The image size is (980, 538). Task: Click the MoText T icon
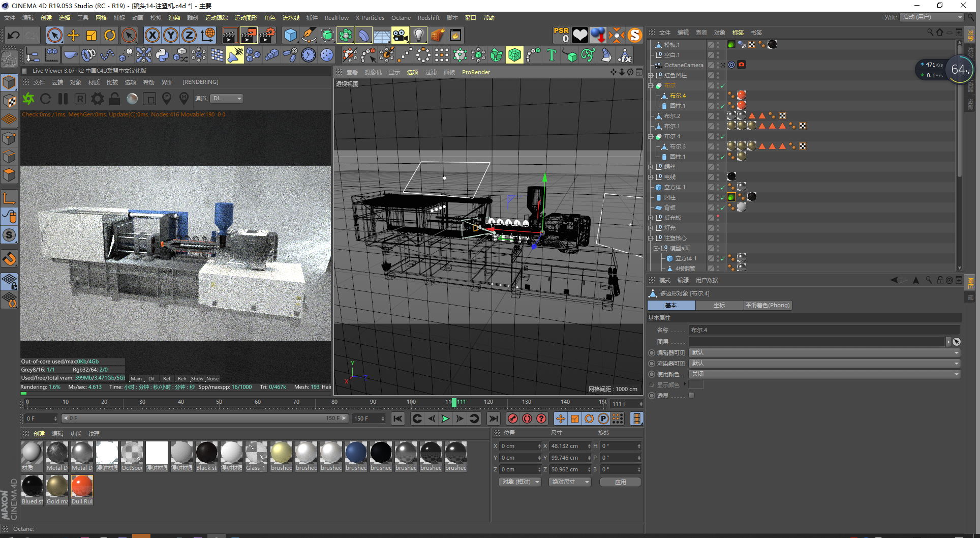[x=552, y=55]
